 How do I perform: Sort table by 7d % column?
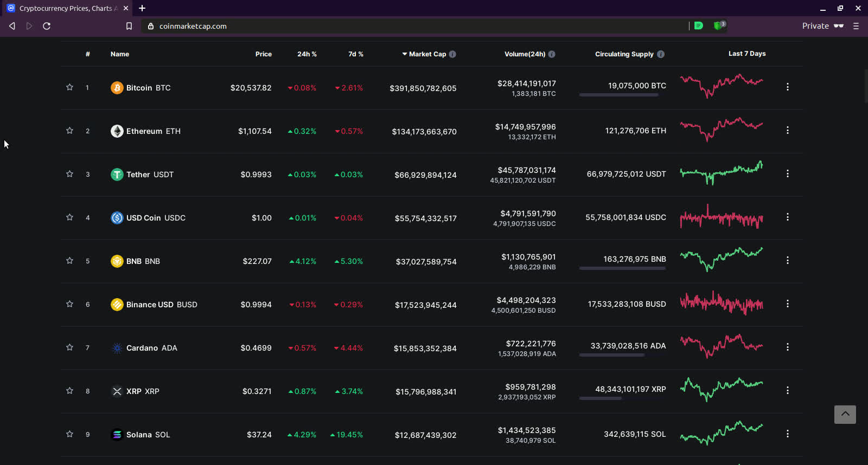click(356, 54)
